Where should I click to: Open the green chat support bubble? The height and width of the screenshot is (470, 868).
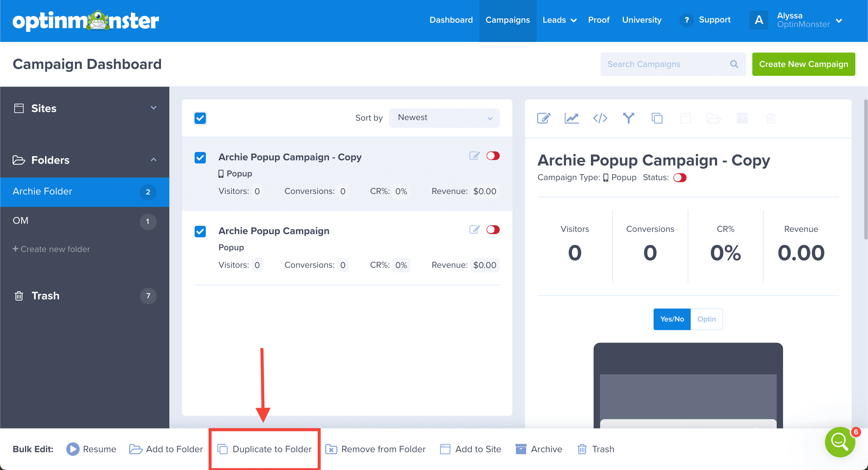[x=840, y=442]
